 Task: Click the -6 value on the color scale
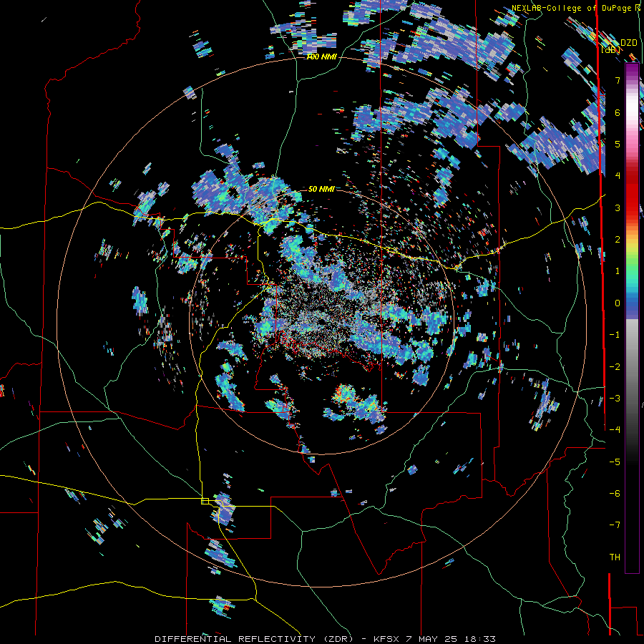[x=615, y=494]
